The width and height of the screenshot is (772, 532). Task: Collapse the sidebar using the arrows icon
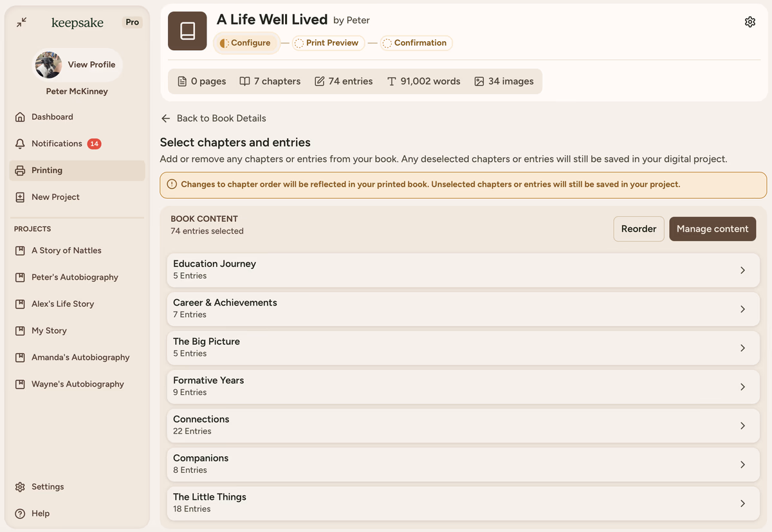click(21, 22)
